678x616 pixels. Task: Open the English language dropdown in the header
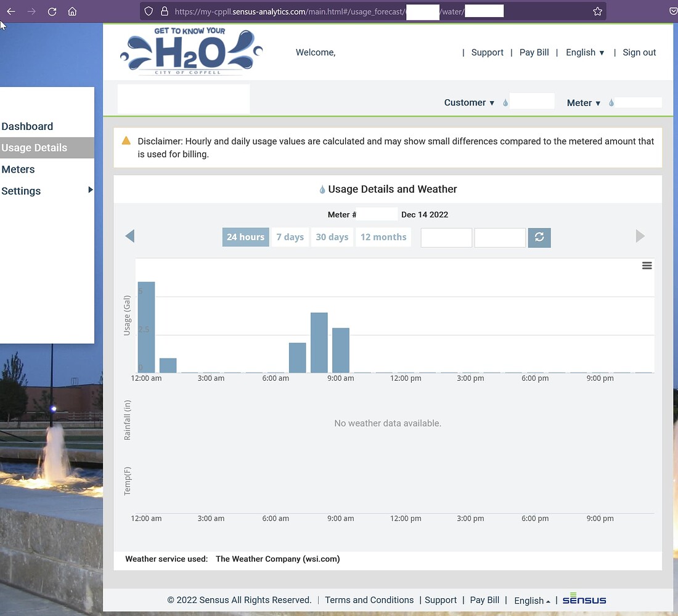(584, 52)
